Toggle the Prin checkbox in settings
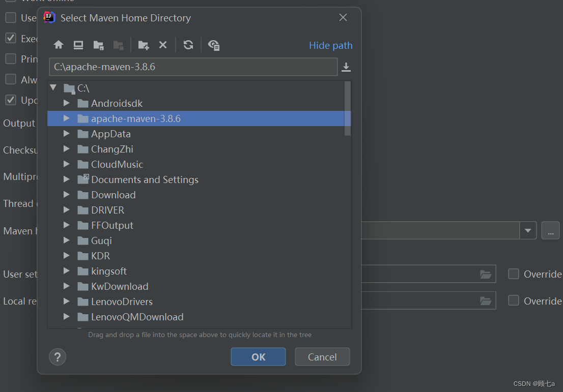This screenshot has width=563, height=392. pyautogui.click(x=11, y=58)
